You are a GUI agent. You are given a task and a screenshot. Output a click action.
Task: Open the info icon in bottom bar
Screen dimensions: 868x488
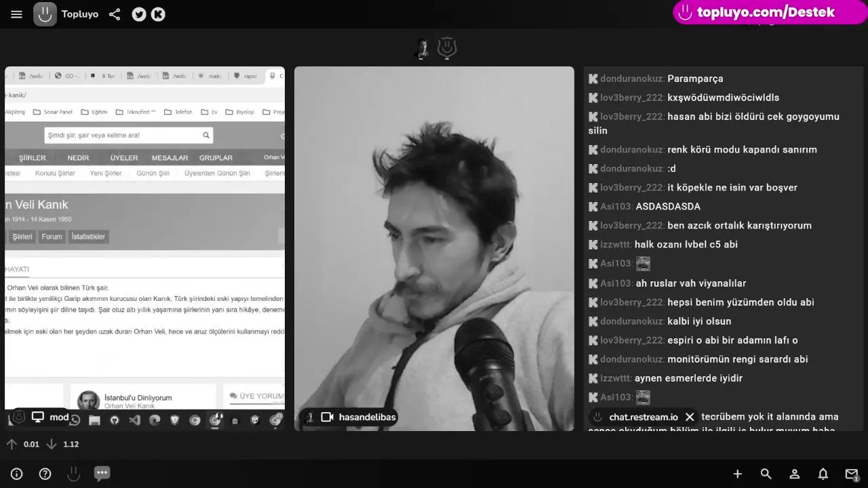(x=17, y=474)
